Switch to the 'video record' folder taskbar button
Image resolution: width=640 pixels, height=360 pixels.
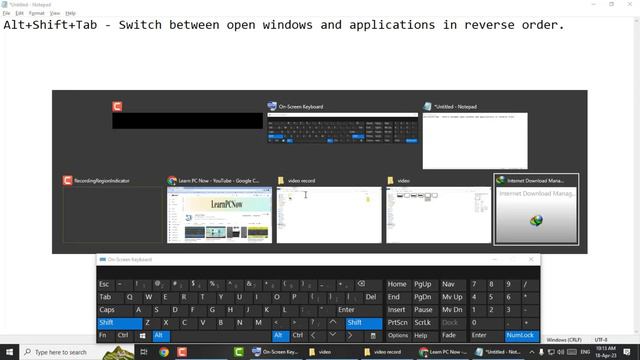(x=387, y=352)
